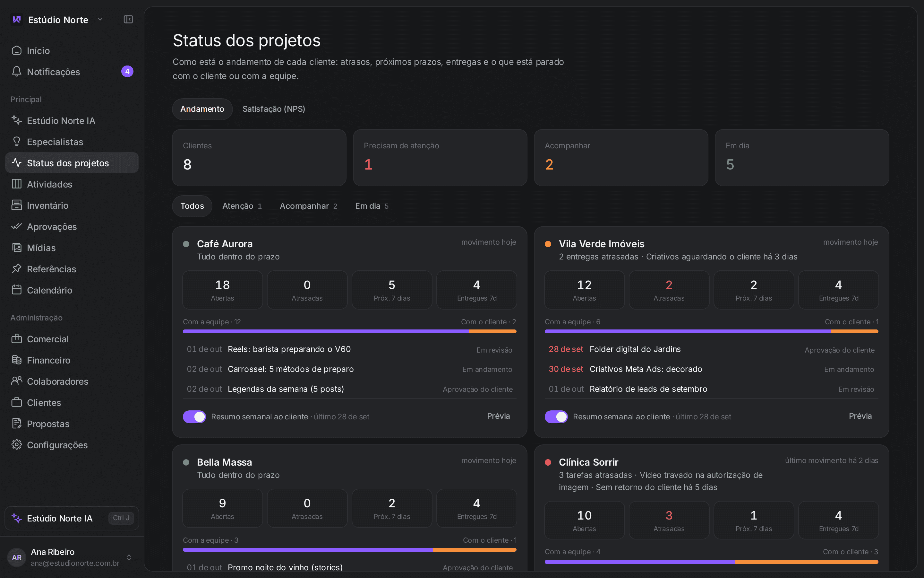Open Calendário calendar icon
This screenshot has height=578, width=924.
pyautogui.click(x=16, y=290)
